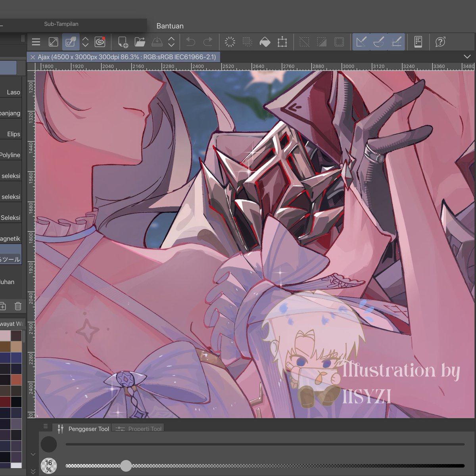Open the Help question mark icon
Screen dimensions: 476x476
(x=440, y=42)
